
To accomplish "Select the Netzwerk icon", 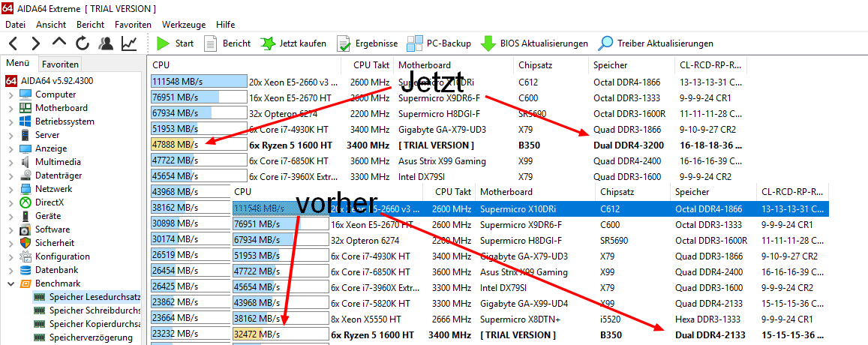I will click(26, 189).
